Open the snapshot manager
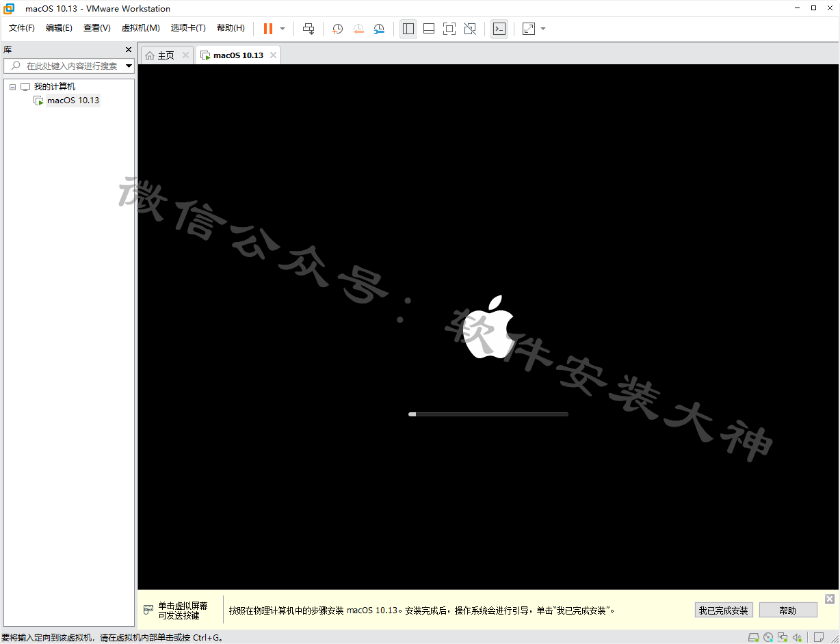 pyautogui.click(x=379, y=29)
